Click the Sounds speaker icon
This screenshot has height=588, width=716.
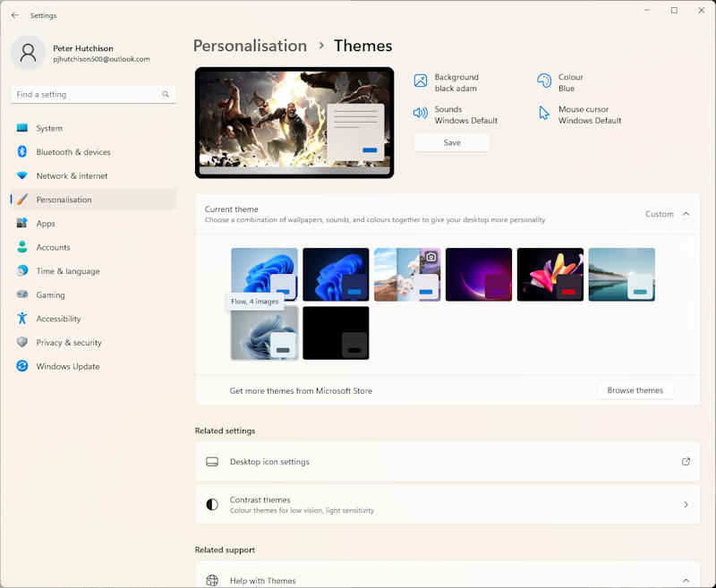(421, 114)
